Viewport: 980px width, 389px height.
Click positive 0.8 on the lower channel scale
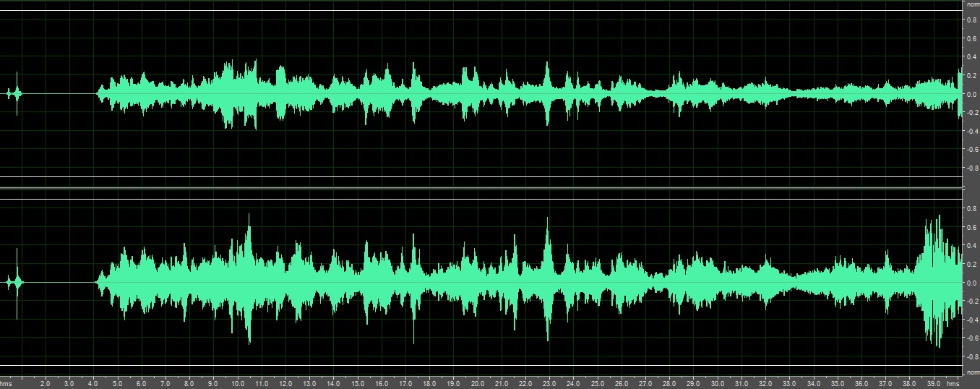(973, 208)
